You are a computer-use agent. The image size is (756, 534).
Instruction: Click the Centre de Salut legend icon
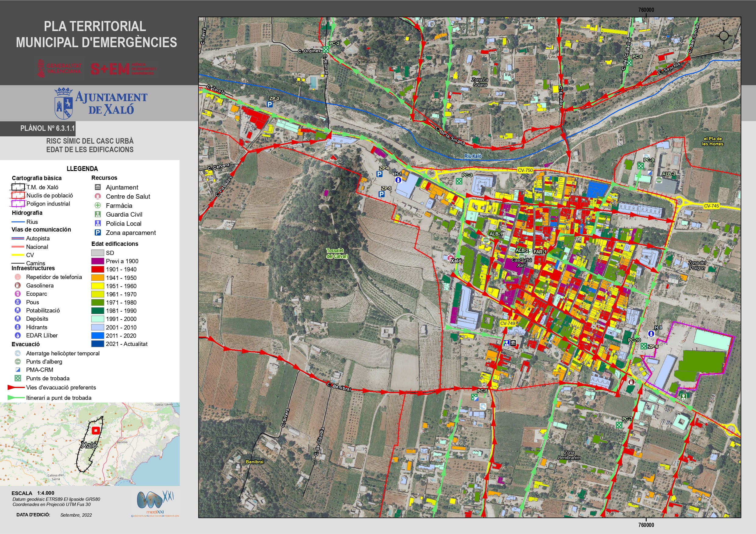(98, 197)
